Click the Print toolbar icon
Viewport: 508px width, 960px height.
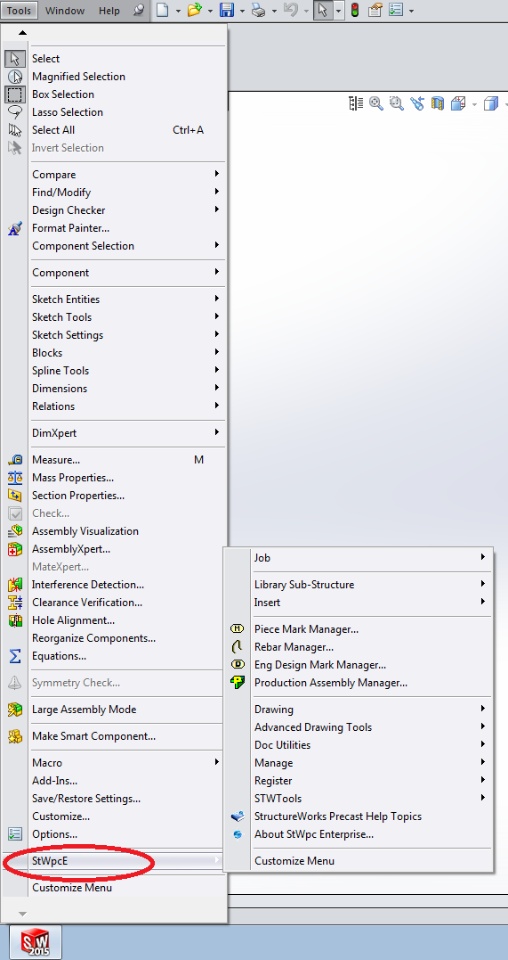tap(259, 10)
